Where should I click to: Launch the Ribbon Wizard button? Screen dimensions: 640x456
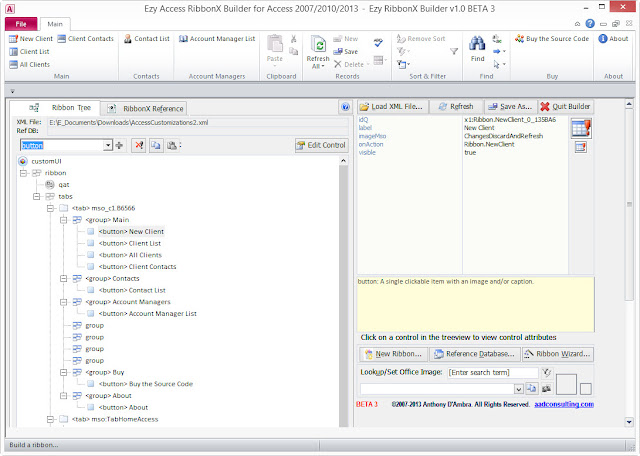click(x=558, y=354)
